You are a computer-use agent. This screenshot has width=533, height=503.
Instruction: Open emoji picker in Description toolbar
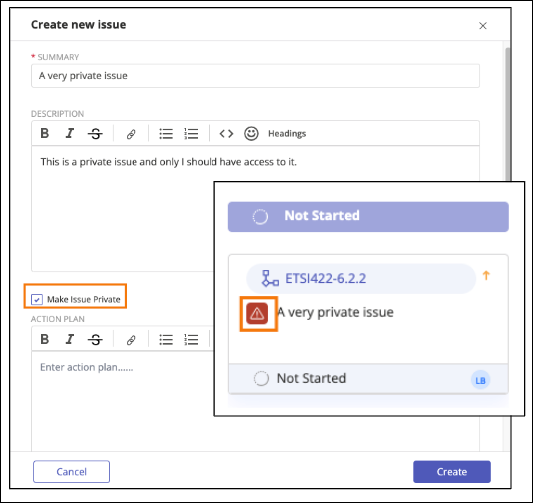(251, 134)
